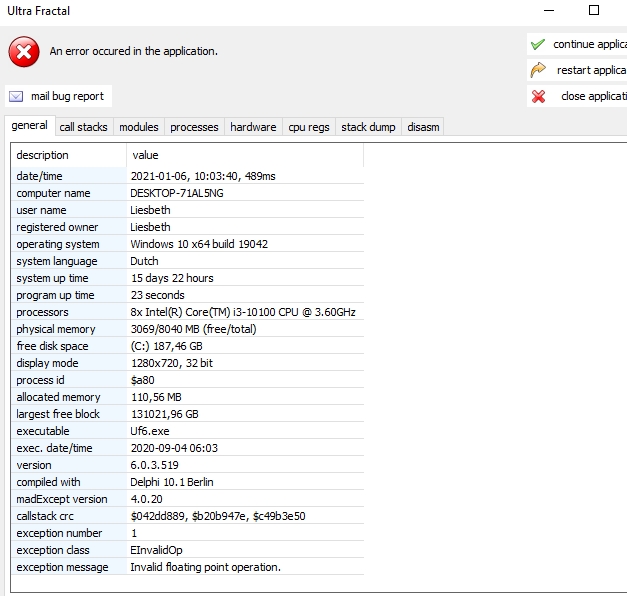The image size is (627, 596).
Task: Click the green checkmark continue icon
Action: [x=538, y=44]
